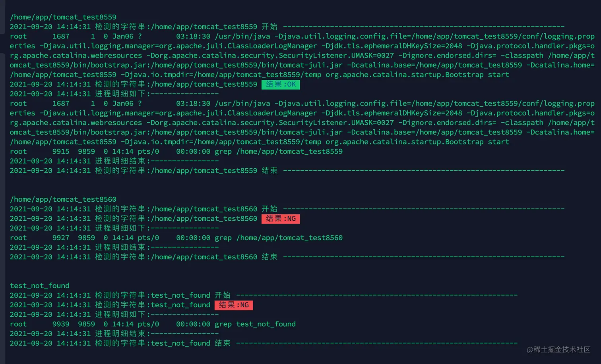The image size is (601, 364).
Task: Select the standalone /home/app/tomcat_test8560 heading line
Action: [63, 199]
